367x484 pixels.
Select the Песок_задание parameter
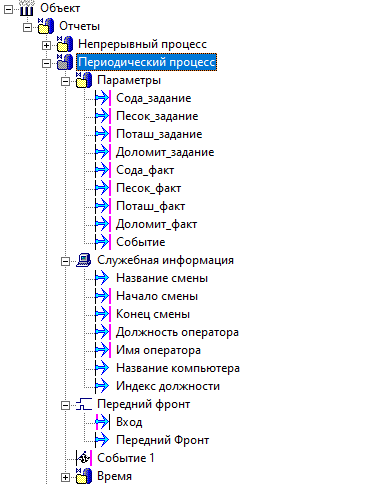(157, 116)
